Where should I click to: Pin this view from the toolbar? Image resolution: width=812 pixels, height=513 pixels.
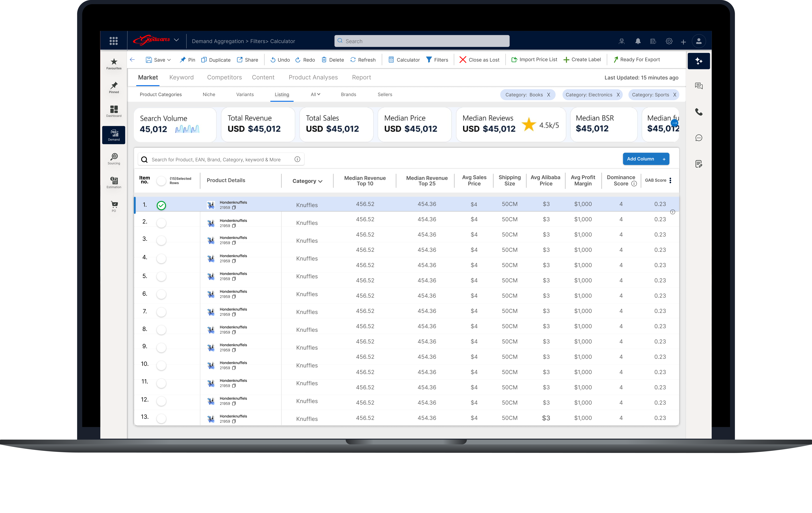[187, 60]
